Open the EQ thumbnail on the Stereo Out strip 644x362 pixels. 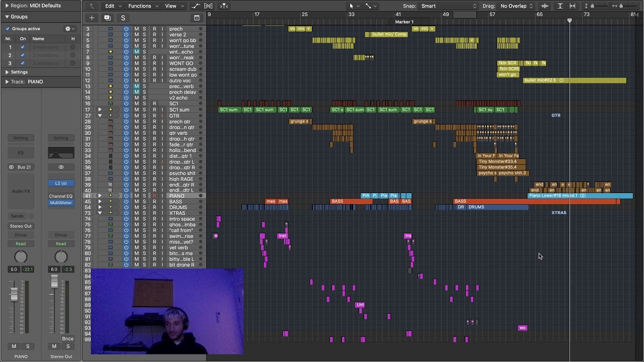coord(61,152)
